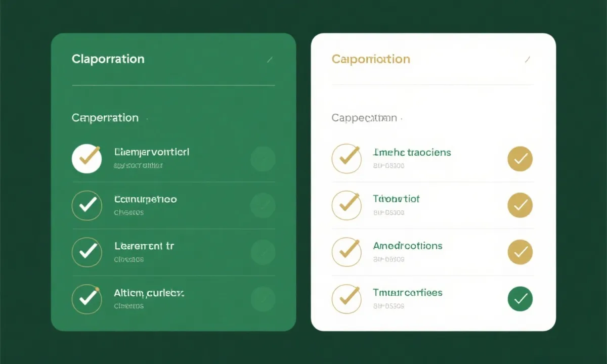607x364 pixels.
Task: Open the 'Tronotiot' item label
Action: pyautogui.click(x=396, y=199)
